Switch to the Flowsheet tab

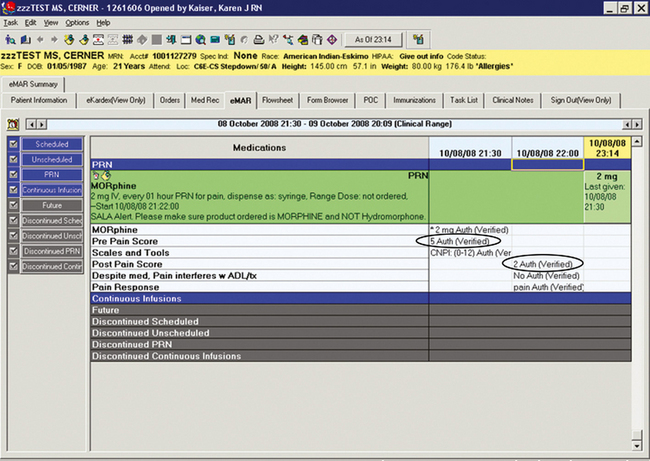click(277, 100)
